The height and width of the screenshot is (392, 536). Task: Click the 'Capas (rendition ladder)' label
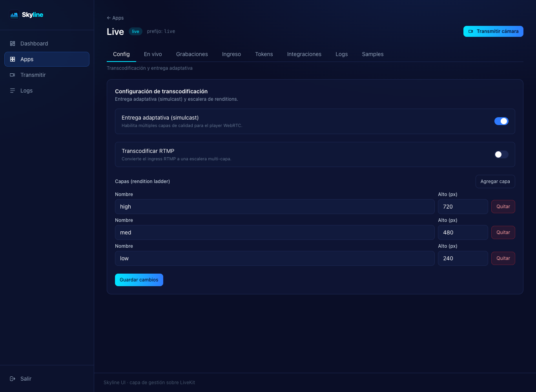[142, 181]
